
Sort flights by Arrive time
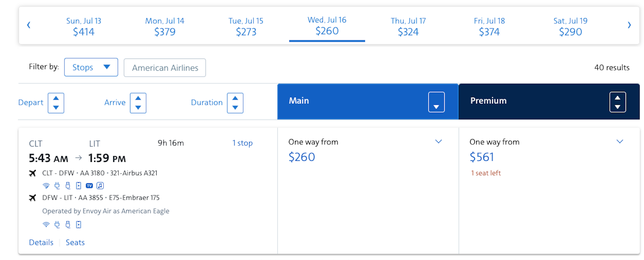pos(138,103)
